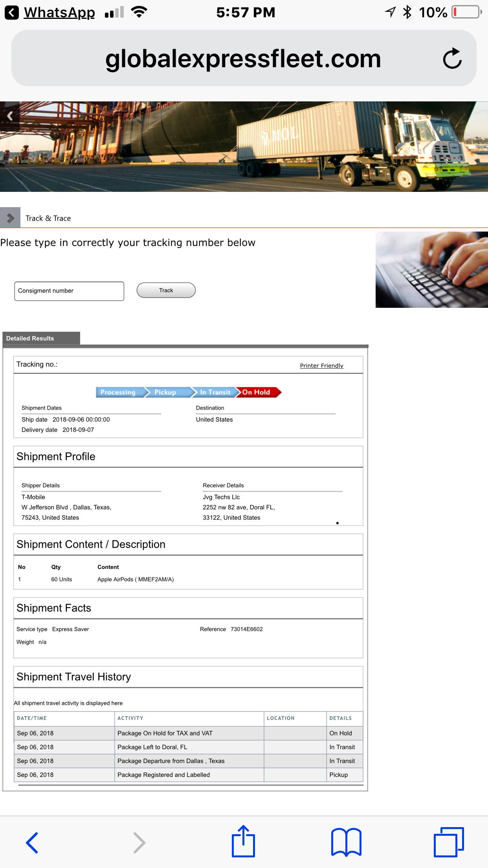Select the On Hold status step
Viewport: 488px width, 868px height.
[258, 392]
